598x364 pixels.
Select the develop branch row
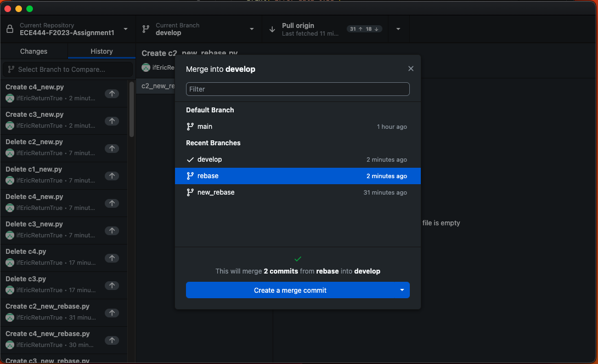pos(298,160)
